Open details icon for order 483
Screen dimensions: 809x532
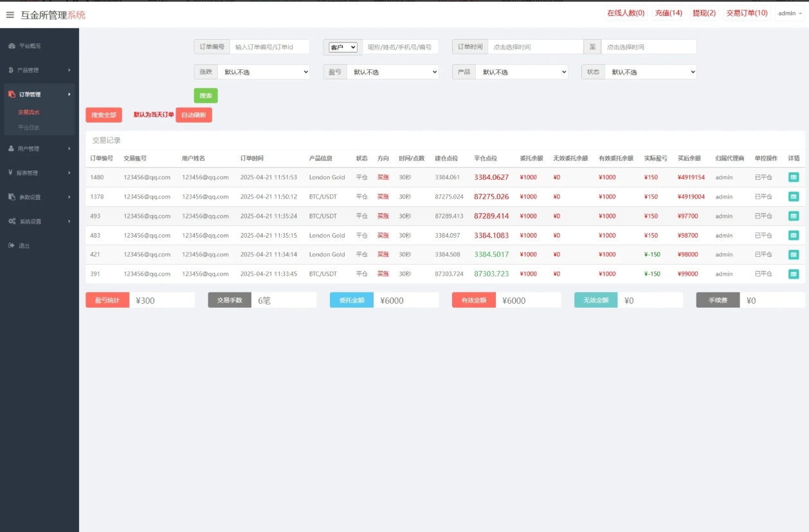794,235
